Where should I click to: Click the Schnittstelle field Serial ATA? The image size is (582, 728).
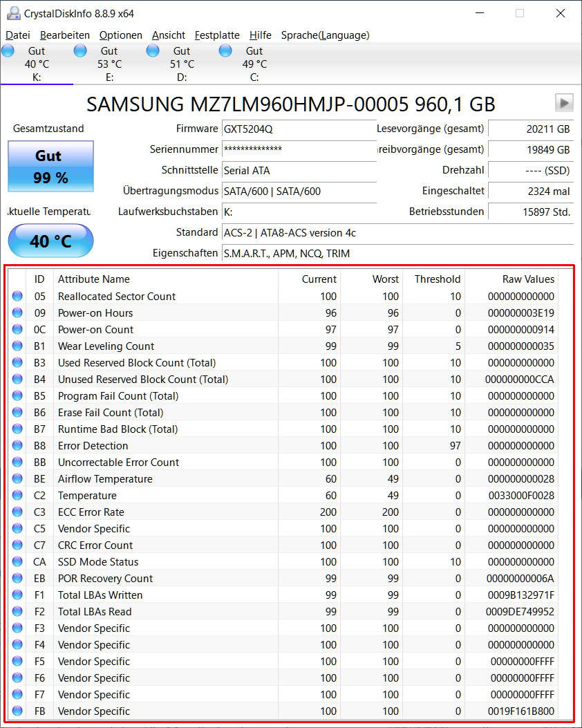coord(299,170)
